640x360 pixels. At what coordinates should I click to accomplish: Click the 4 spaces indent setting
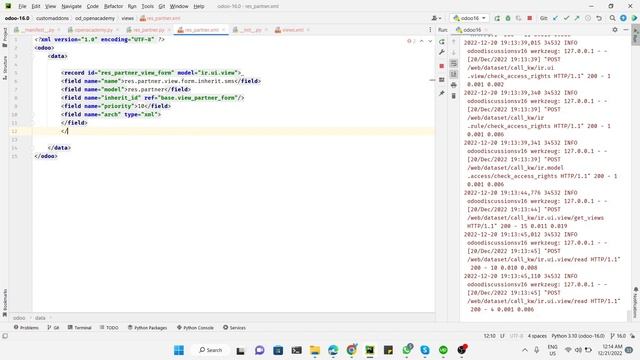pyautogui.click(x=537, y=336)
